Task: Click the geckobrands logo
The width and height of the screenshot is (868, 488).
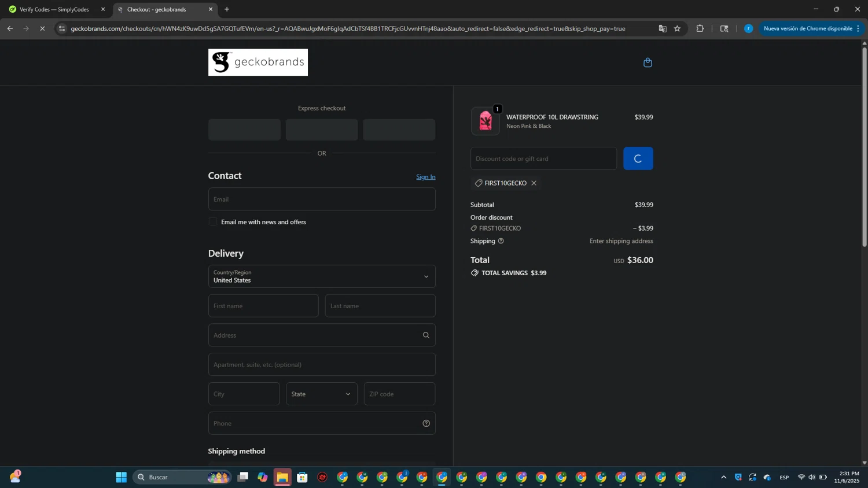Action: tap(258, 62)
